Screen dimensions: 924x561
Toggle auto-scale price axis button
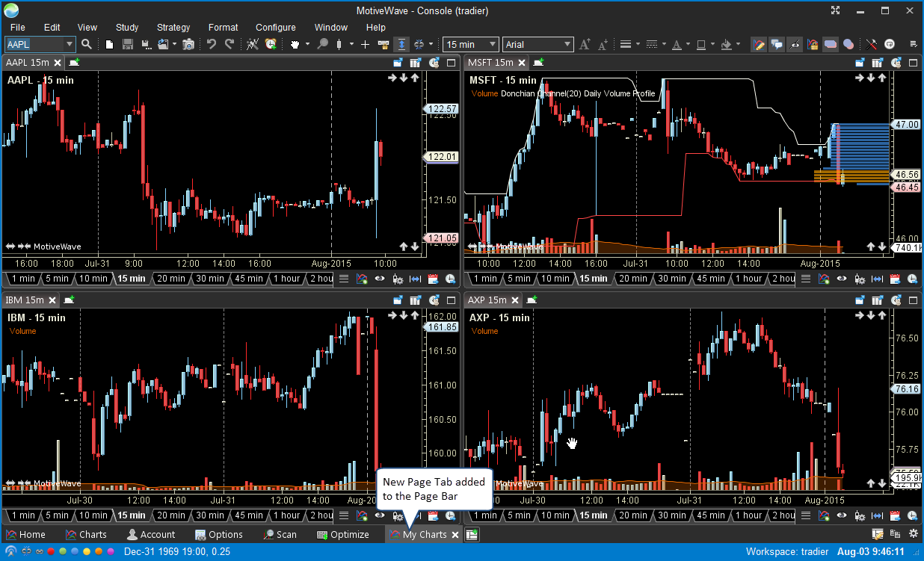click(x=401, y=44)
